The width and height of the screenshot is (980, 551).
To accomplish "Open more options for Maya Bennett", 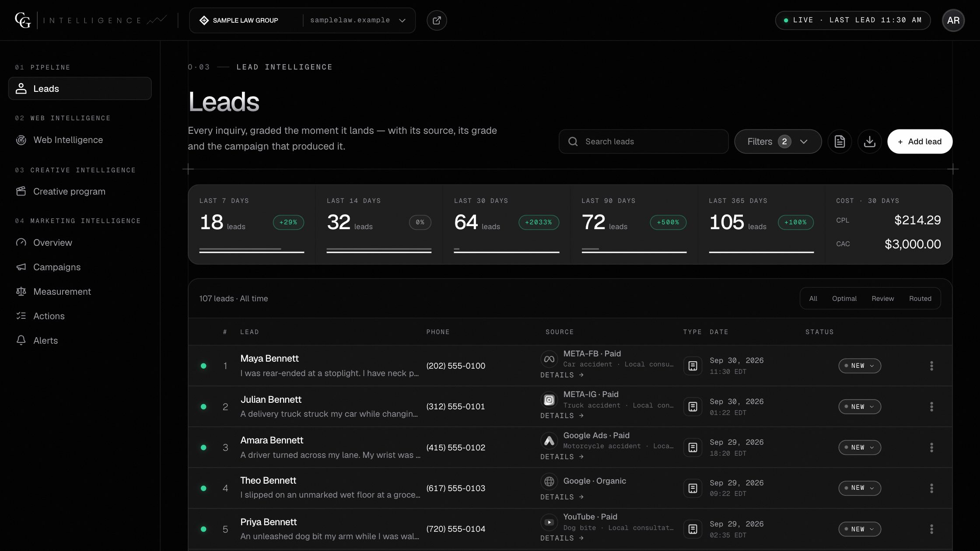I will coord(931,366).
